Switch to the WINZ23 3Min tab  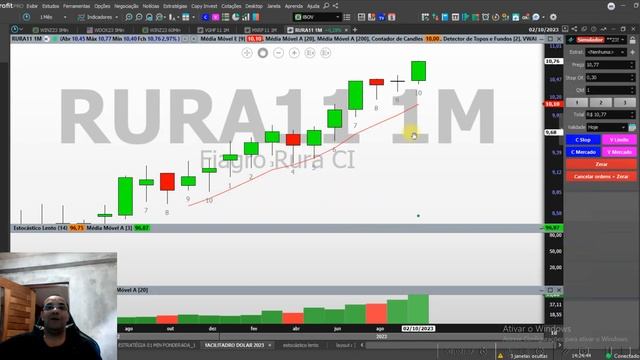[50, 30]
